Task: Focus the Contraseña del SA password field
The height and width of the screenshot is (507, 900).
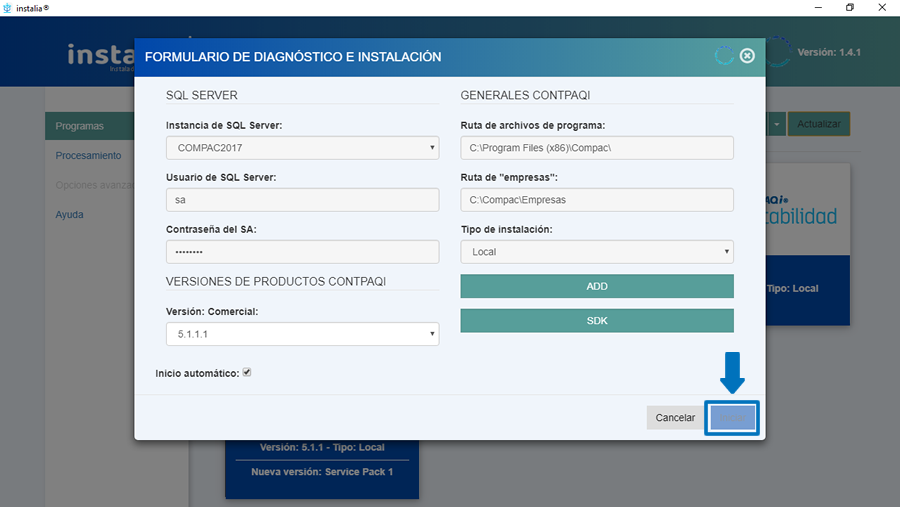Action: click(302, 252)
